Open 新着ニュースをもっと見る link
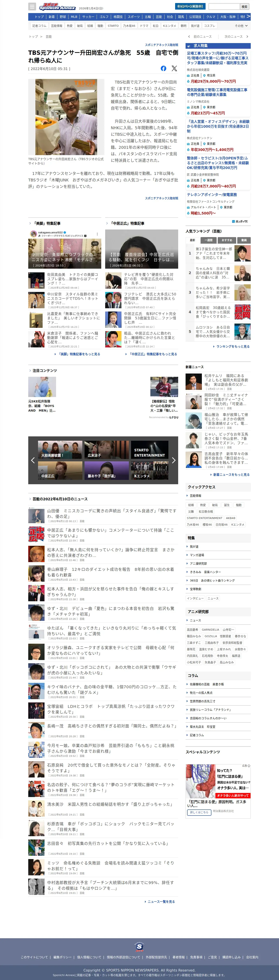The width and height of the screenshot is (279, 980). (231, 475)
